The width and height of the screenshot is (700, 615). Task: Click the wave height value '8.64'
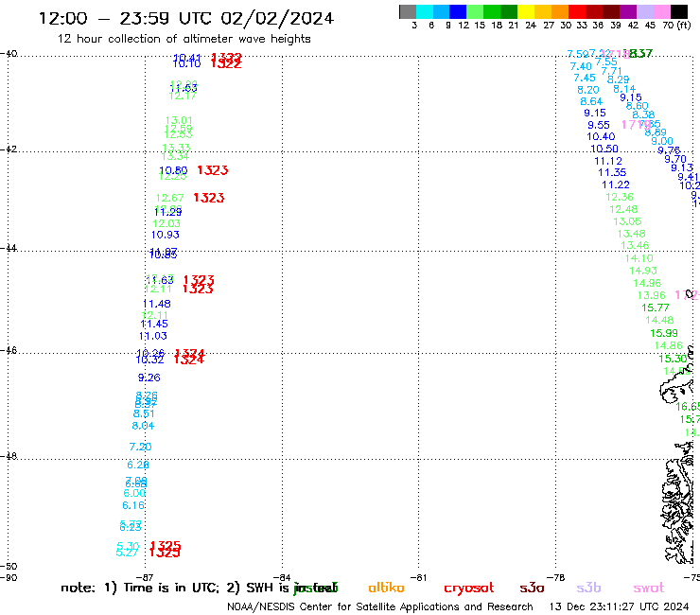point(591,102)
